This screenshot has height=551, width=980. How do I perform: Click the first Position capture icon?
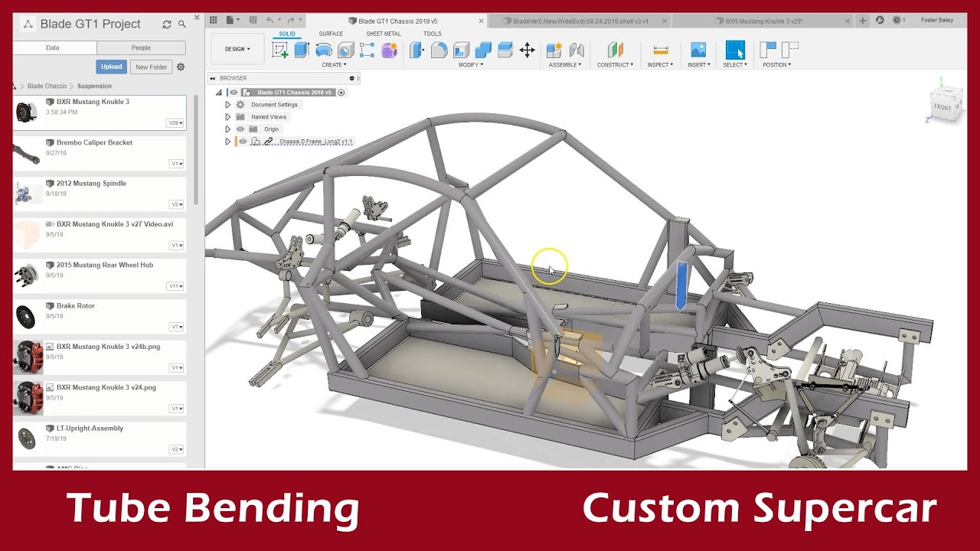pos(768,51)
